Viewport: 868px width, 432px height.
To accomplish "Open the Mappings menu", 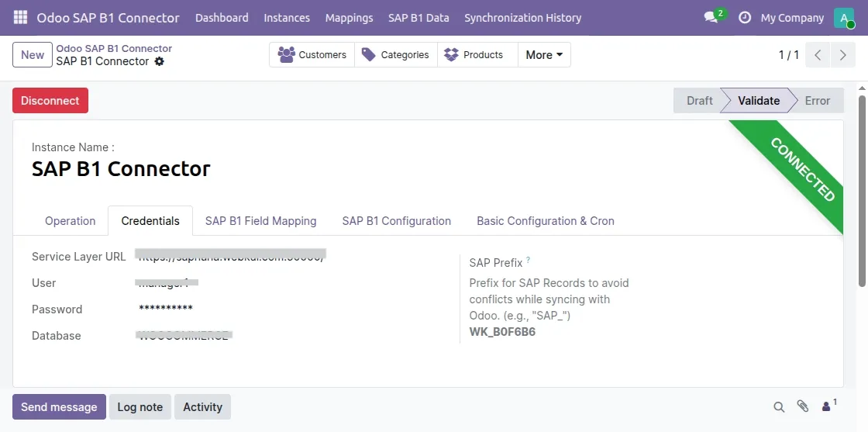I will pyautogui.click(x=350, y=18).
